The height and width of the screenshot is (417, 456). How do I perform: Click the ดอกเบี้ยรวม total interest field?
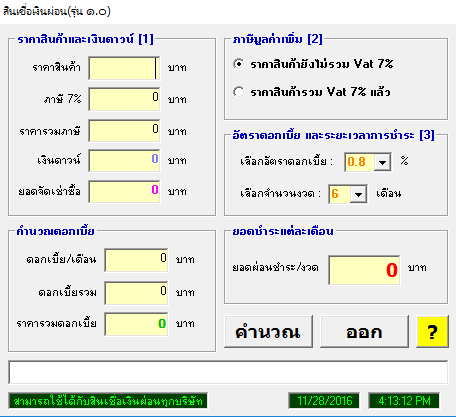(136, 293)
